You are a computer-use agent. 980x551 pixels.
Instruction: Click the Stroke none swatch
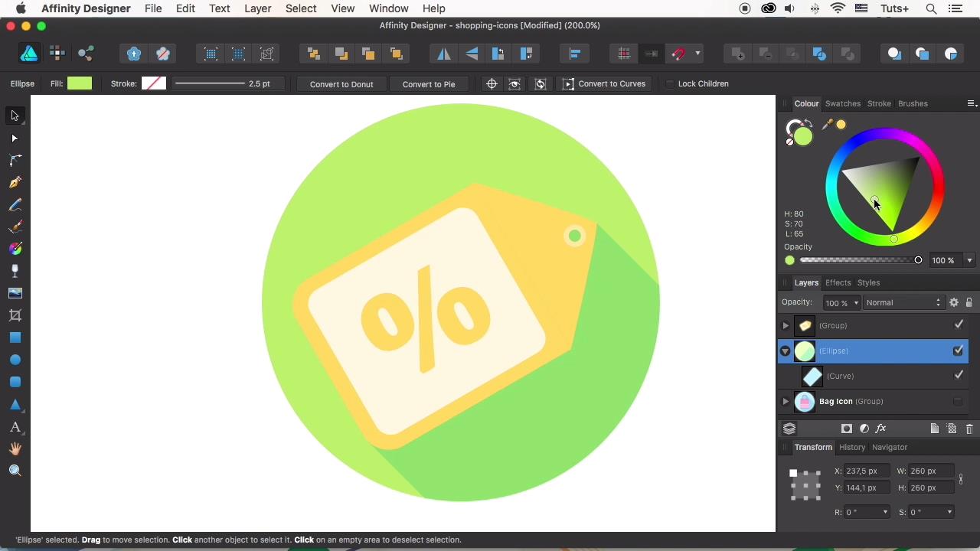(154, 83)
